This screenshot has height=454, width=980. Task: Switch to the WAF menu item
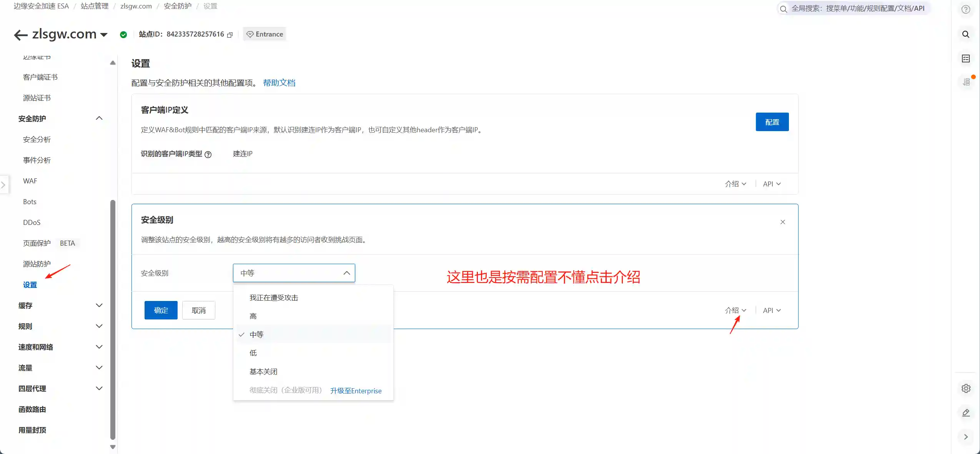pyautogui.click(x=30, y=181)
